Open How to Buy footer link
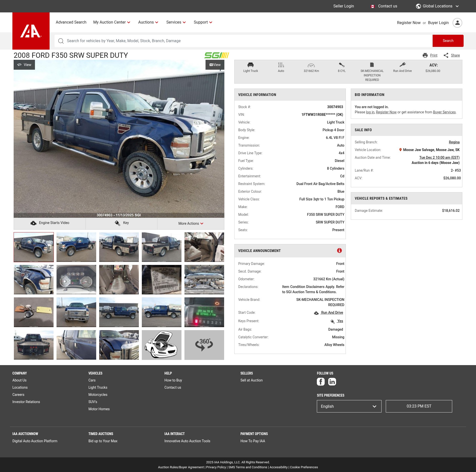Viewport: 476px width, 472px height. [x=173, y=380]
